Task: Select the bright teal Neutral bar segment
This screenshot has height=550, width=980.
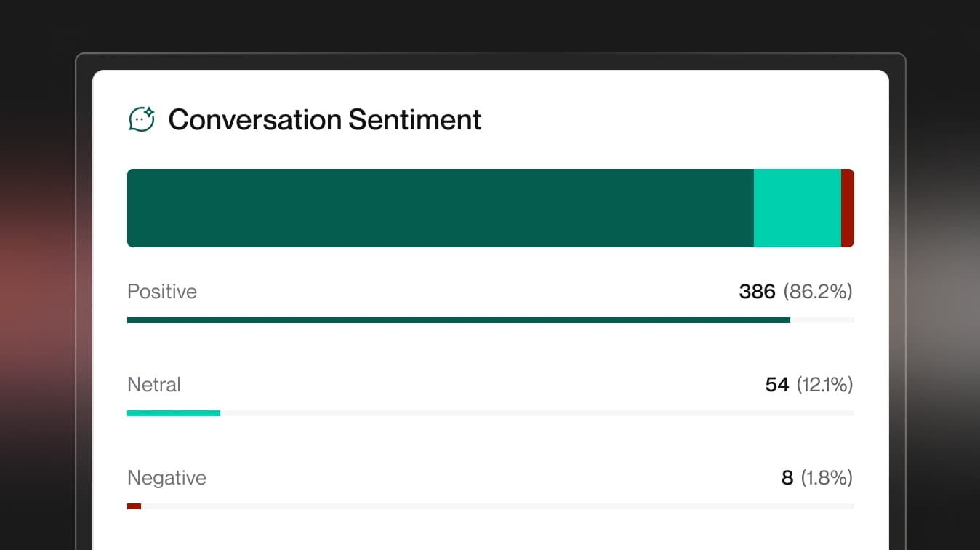Action: tap(798, 207)
